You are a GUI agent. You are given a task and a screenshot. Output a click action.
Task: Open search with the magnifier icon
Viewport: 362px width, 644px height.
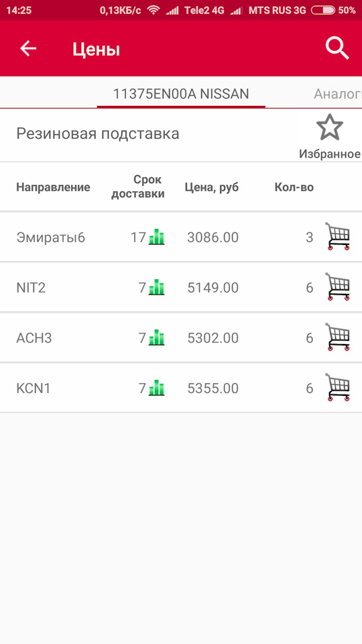(337, 48)
